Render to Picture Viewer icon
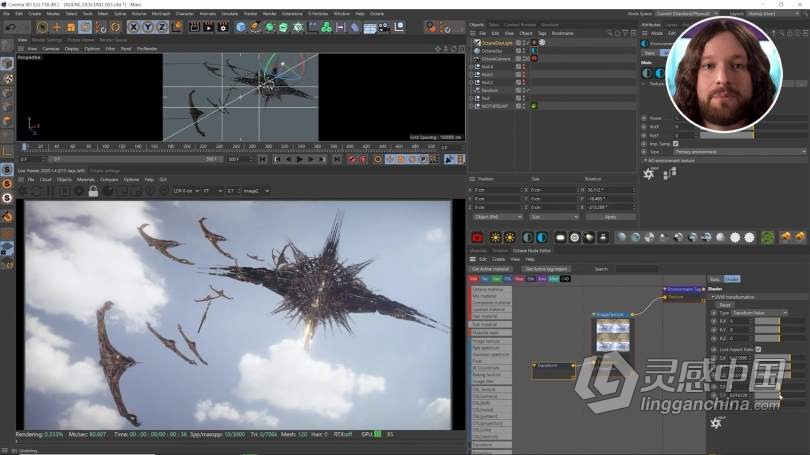The height and width of the screenshot is (455, 810). pos(208,27)
